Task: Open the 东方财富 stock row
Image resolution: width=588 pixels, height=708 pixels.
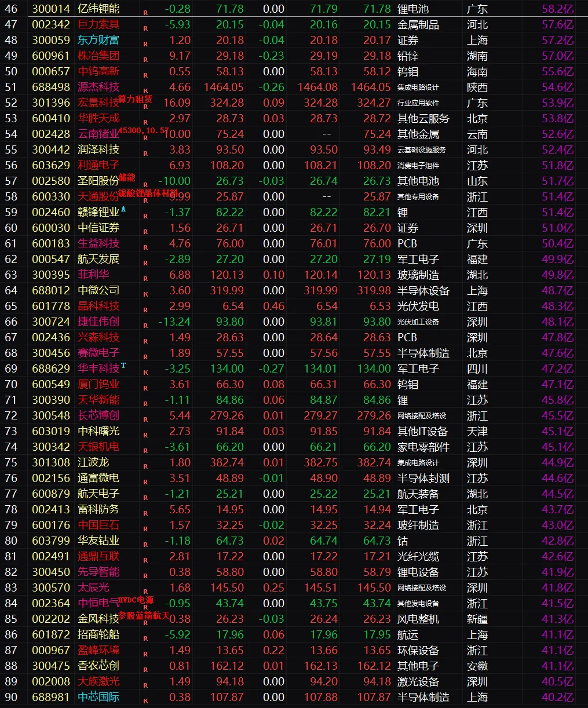Action: (294, 40)
